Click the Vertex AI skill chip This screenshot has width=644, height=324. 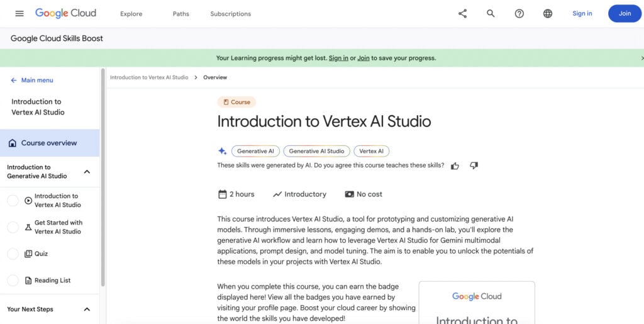(371, 151)
